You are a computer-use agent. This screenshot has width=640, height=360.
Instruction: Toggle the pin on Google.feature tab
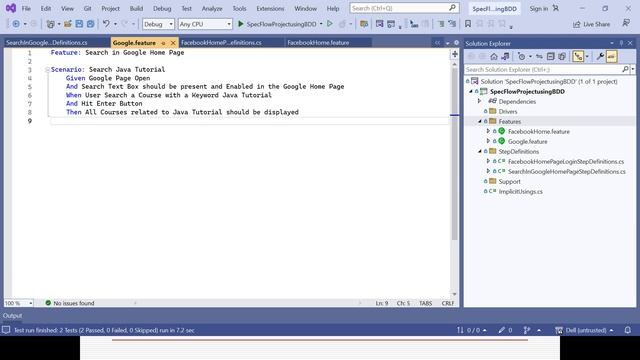tap(163, 43)
